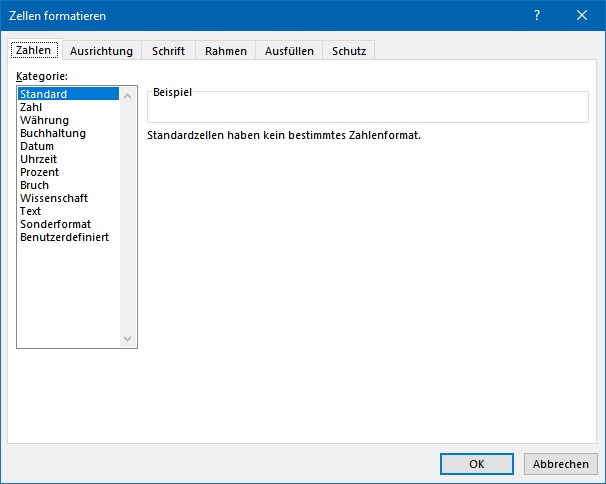Choose Zahl in the category list
The height and width of the screenshot is (484, 606).
click(68, 107)
